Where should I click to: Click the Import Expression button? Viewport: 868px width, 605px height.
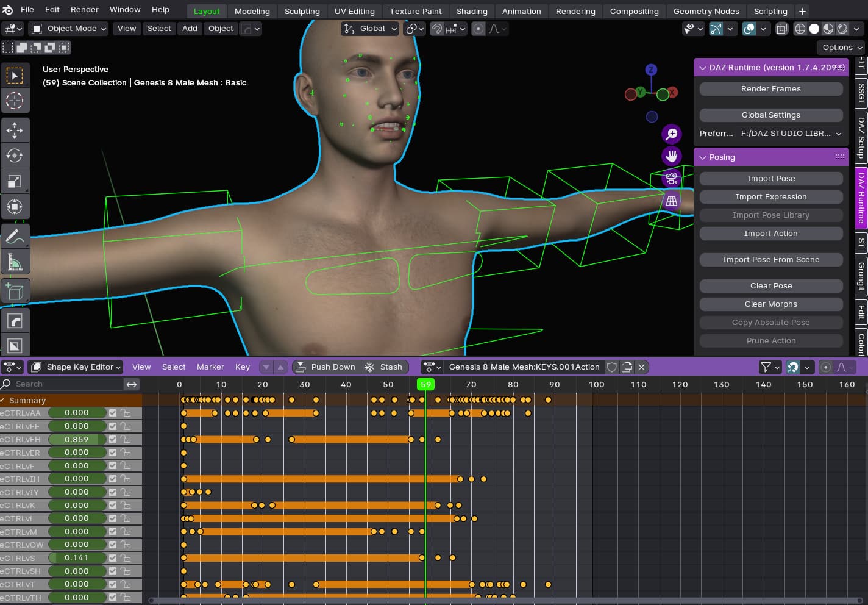(771, 197)
